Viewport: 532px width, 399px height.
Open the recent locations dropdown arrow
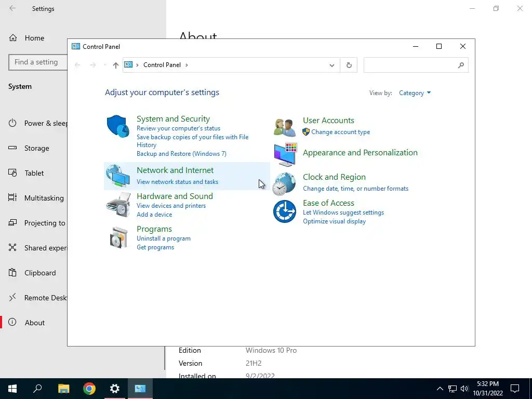(105, 64)
